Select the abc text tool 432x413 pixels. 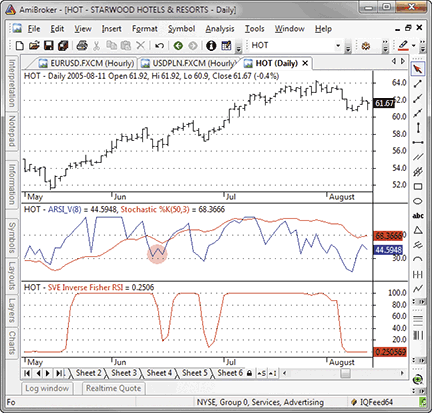[x=418, y=216]
